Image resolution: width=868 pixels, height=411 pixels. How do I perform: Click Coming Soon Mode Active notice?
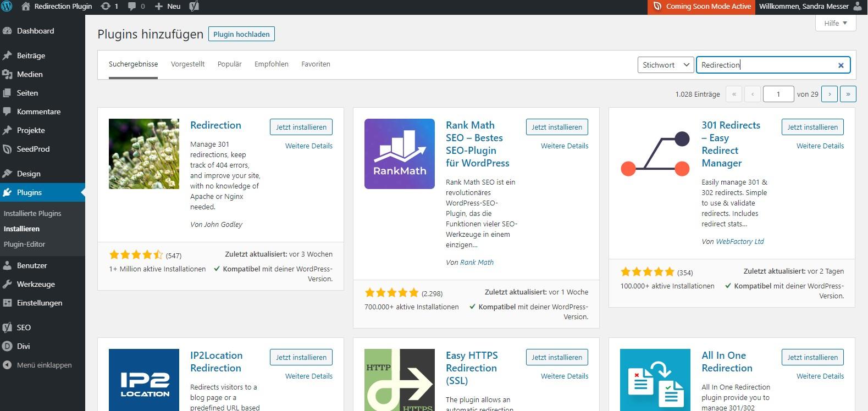pyautogui.click(x=702, y=7)
